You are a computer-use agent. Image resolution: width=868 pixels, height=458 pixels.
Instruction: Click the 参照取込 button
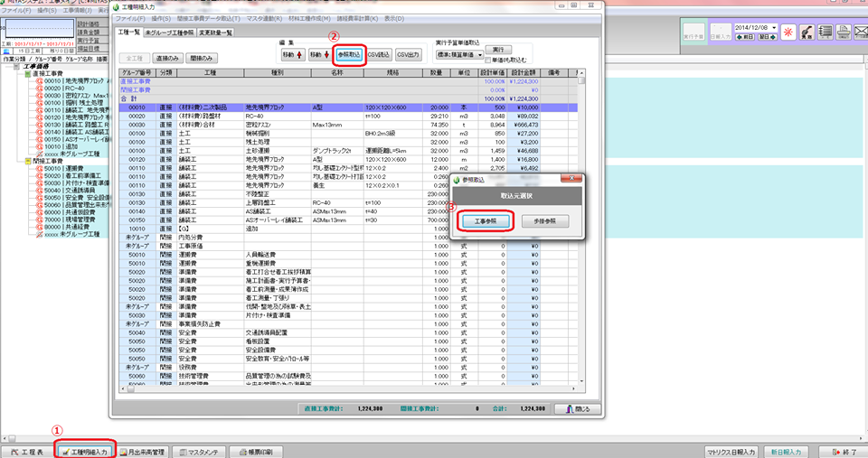coord(349,55)
